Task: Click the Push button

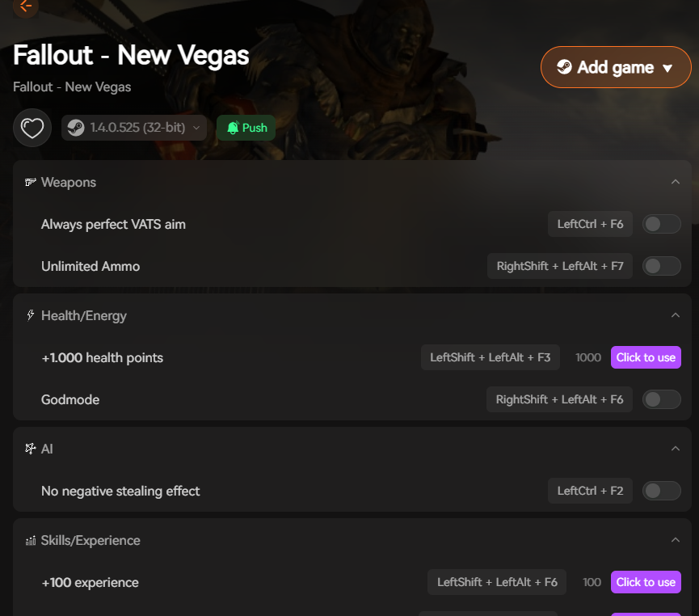Action: point(246,127)
